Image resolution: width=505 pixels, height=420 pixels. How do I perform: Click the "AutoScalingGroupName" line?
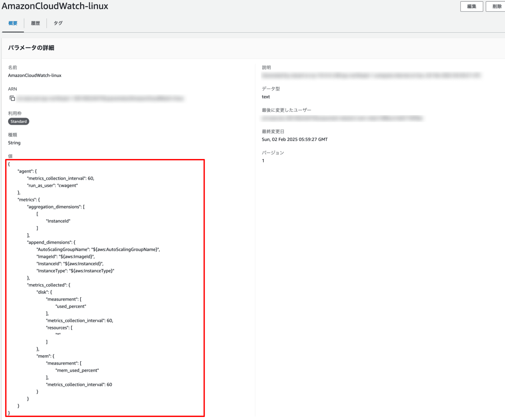[x=98, y=250]
